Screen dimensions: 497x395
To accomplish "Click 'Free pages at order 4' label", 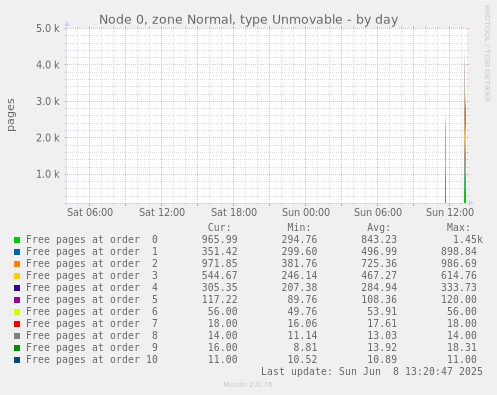I will [x=92, y=288].
